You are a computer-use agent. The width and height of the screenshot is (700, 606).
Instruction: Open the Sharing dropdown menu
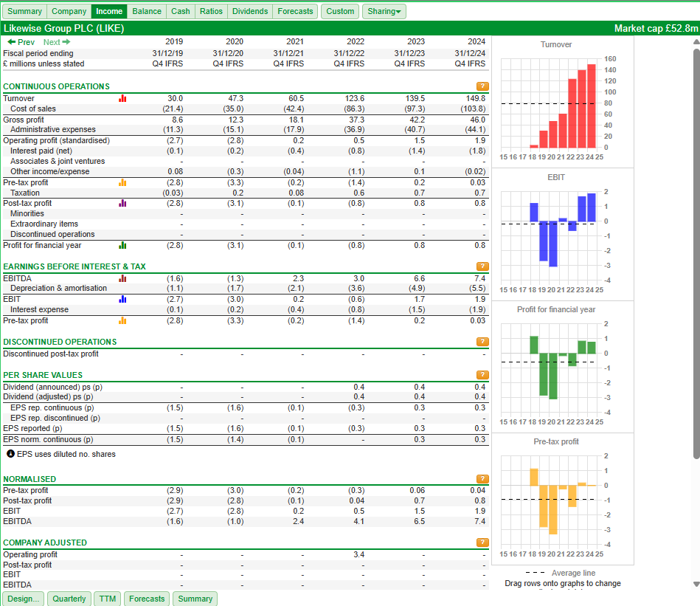click(x=384, y=11)
